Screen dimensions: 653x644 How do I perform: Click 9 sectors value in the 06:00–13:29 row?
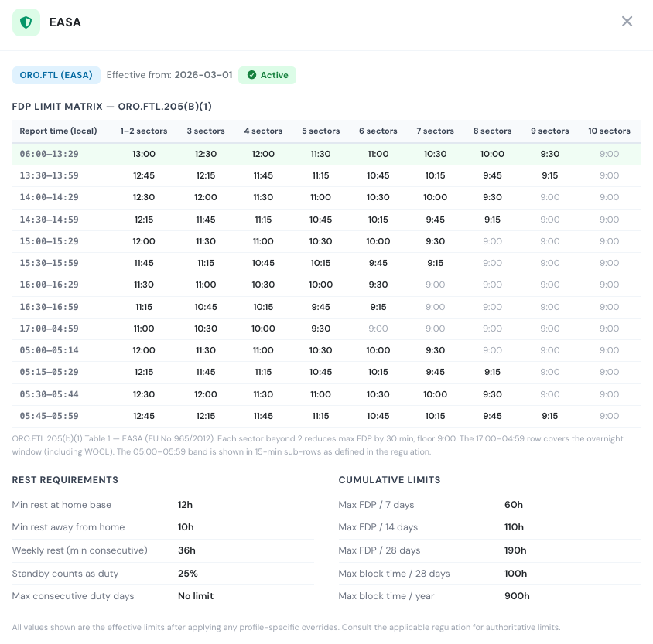(x=550, y=154)
